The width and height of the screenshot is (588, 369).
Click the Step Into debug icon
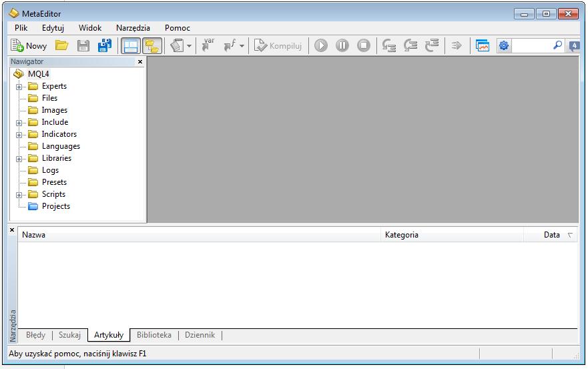coord(389,45)
